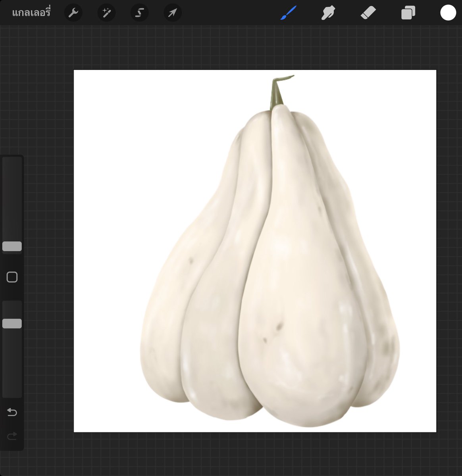Viewport: 462px width, 476px height.
Task: Select the Eraser tool
Action: click(x=368, y=13)
